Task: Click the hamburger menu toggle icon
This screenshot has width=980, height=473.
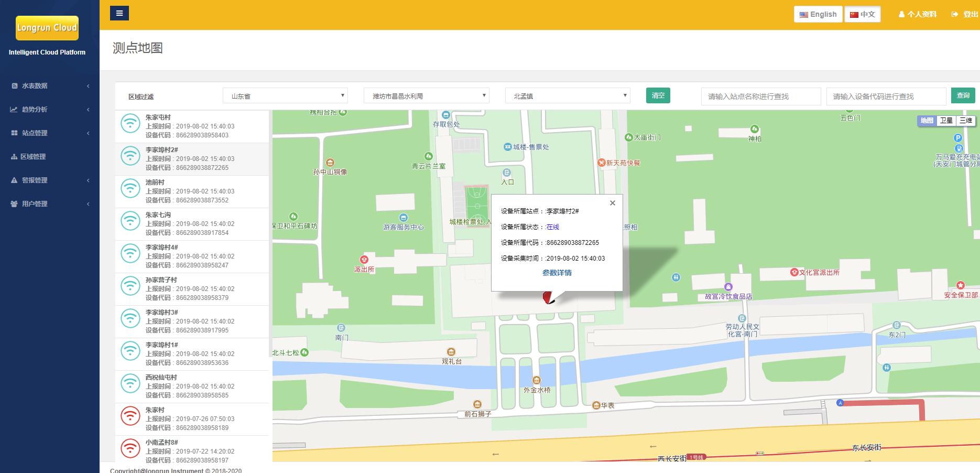Action: tap(119, 13)
